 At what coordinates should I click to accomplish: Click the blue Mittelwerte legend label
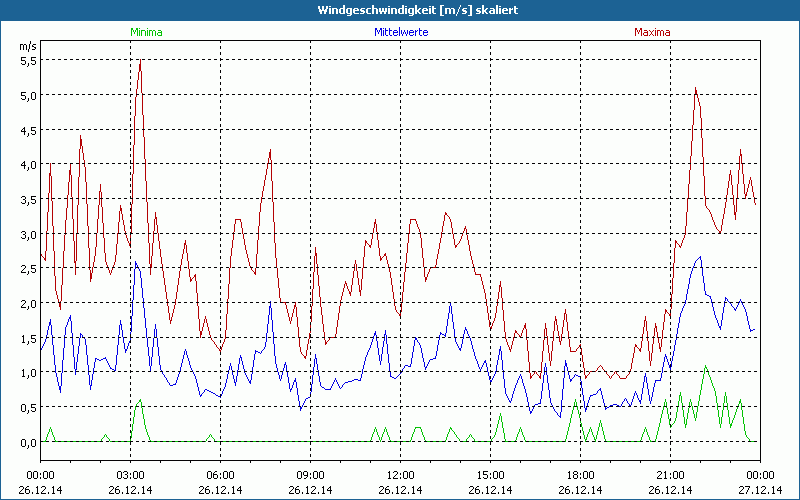tap(401, 32)
